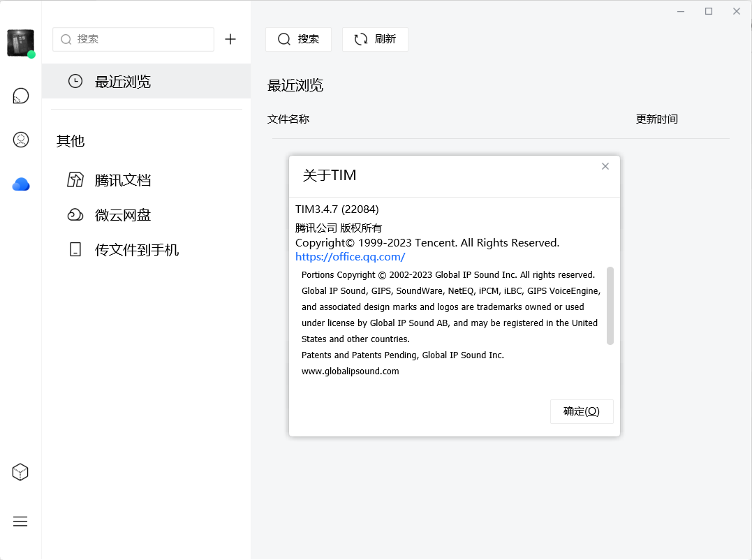Open the messages chat icon in sidebar
Image resolution: width=752 pixels, height=560 pixels.
(x=21, y=96)
